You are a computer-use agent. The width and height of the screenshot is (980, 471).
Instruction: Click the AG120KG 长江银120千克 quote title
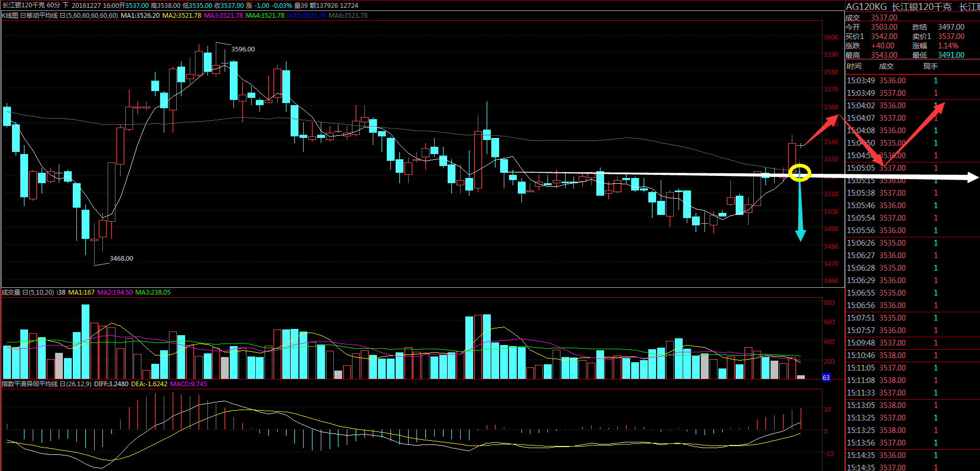[x=898, y=7]
